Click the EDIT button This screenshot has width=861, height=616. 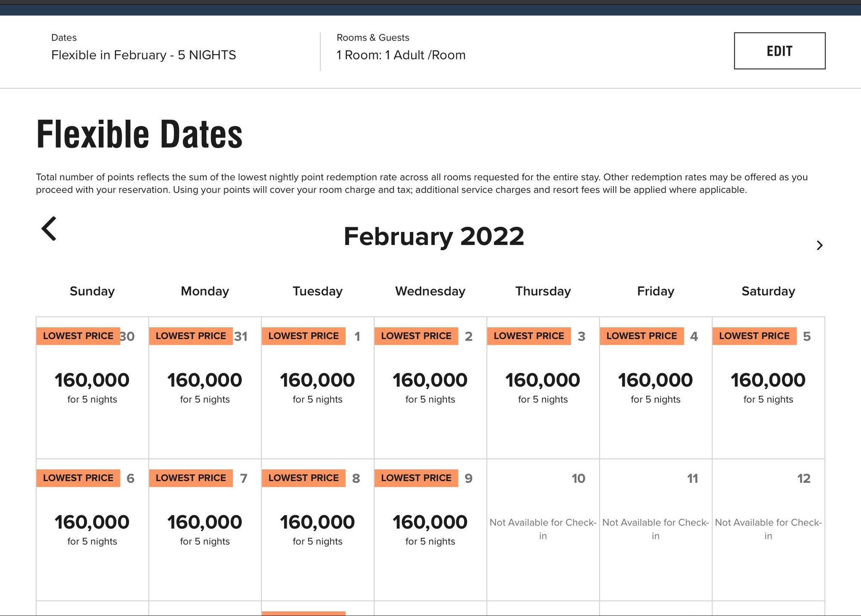point(779,51)
